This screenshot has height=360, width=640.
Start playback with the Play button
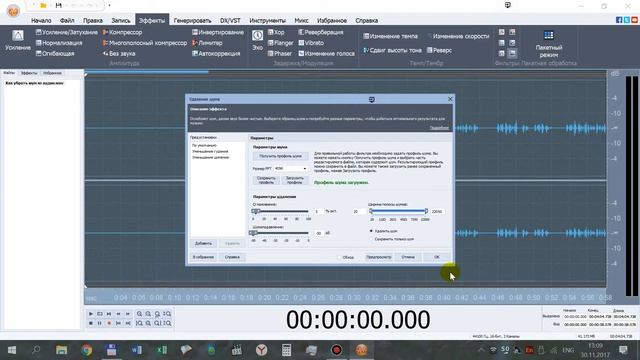click(91, 314)
